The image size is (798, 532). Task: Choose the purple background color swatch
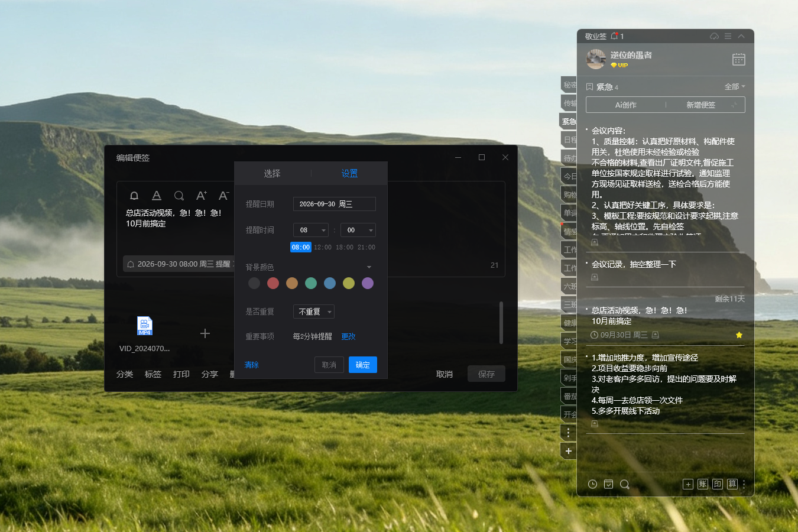368,283
